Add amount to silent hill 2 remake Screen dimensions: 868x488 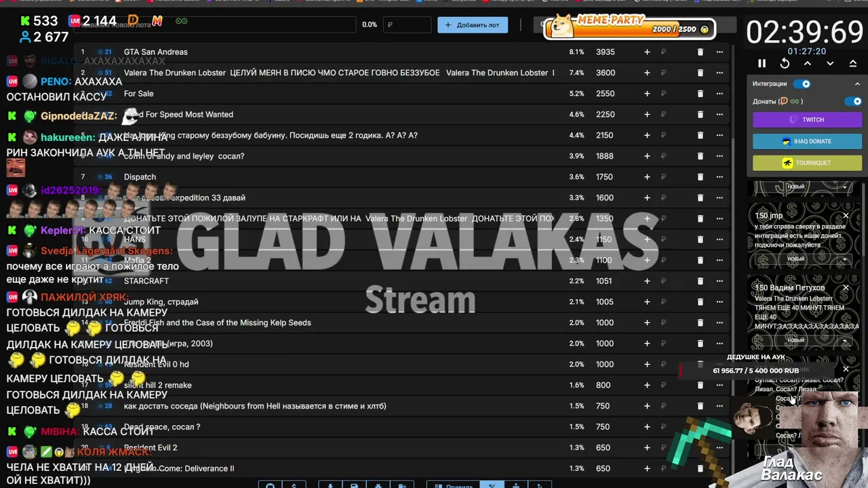pyautogui.click(x=647, y=385)
